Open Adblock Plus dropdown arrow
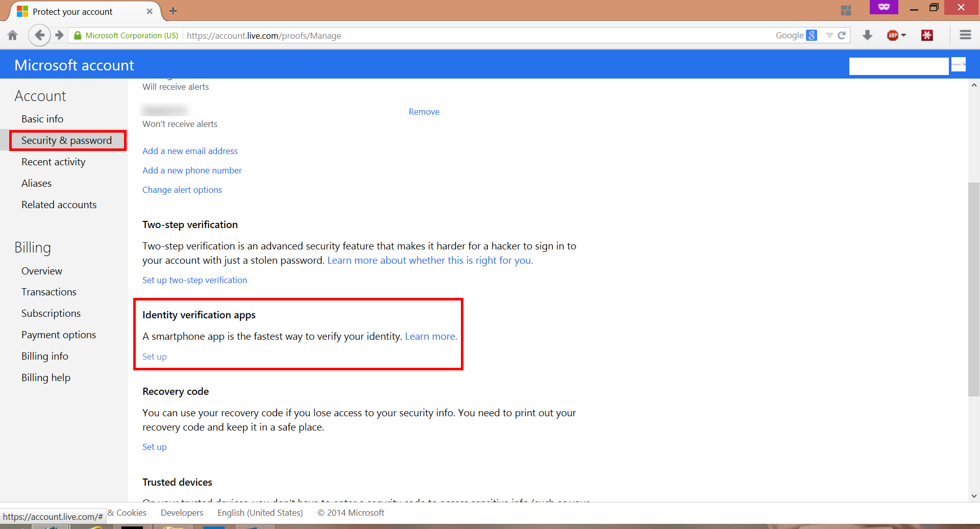This screenshot has width=980, height=529. (903, 35)
